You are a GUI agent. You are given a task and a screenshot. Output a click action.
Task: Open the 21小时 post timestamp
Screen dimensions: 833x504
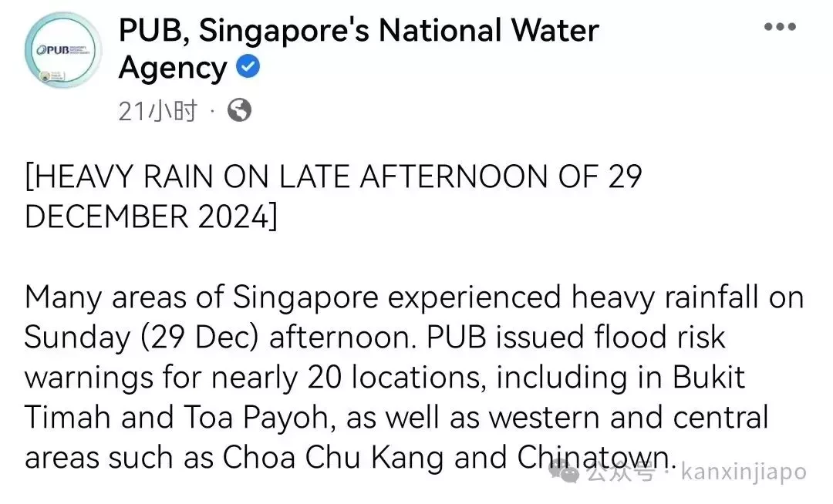point(158,111)
